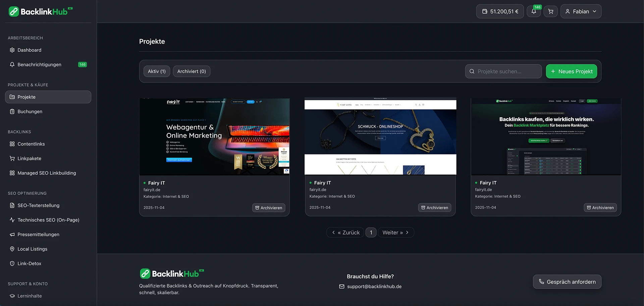Archive the first Fairy IT project
This screenshot has width=644, height=306.
(x=269, y=208)
